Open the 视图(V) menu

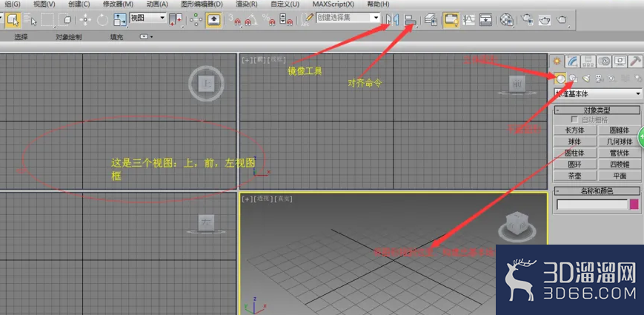coord(44,4)
